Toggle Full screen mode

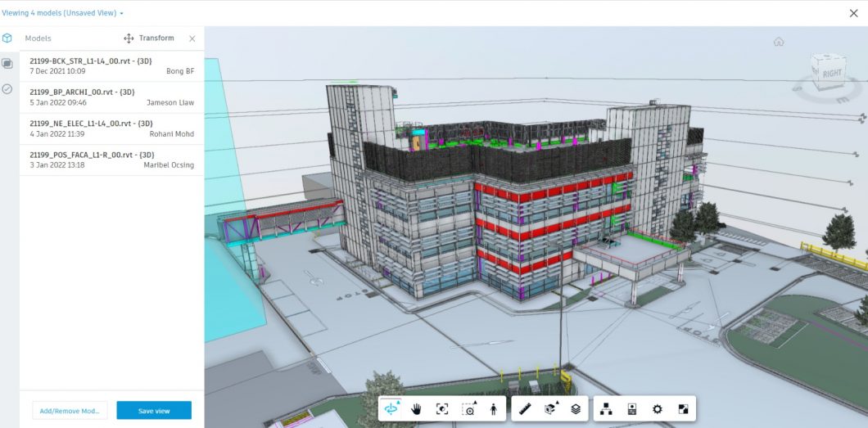pyautogui.click(x=683, y=408)
